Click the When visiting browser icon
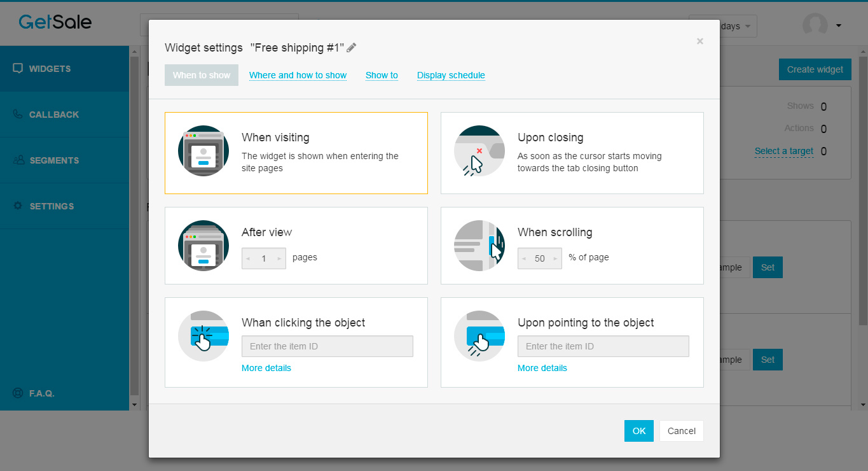Viewport: 868px width, 471px height. point(203,151)
